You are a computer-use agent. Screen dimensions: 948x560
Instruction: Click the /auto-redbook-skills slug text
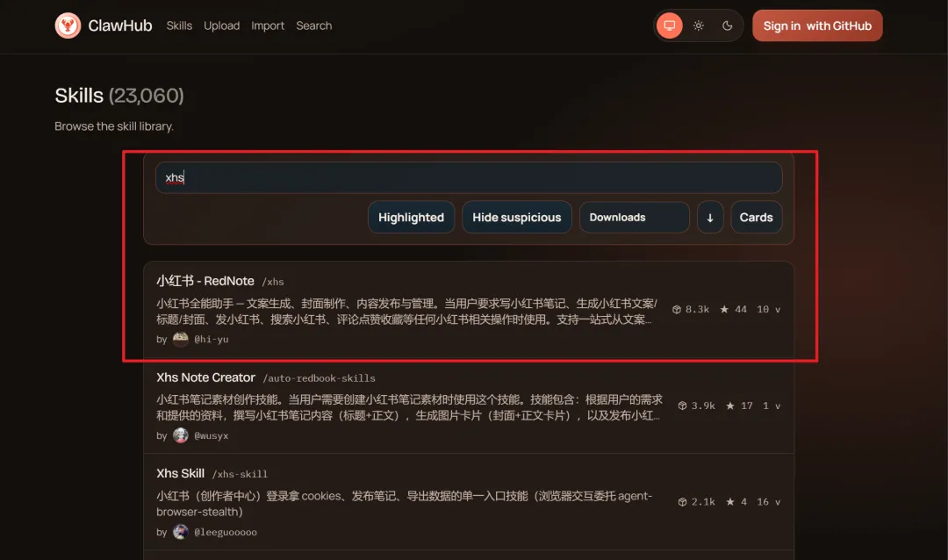point(320,378)
